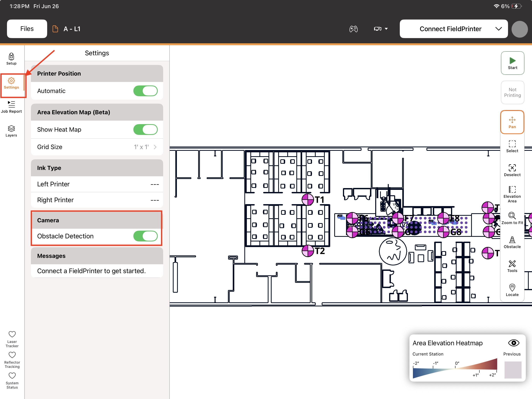Open Connect FieldPrinter dropdown
The image size is (532, 399).
coord(454,29)
